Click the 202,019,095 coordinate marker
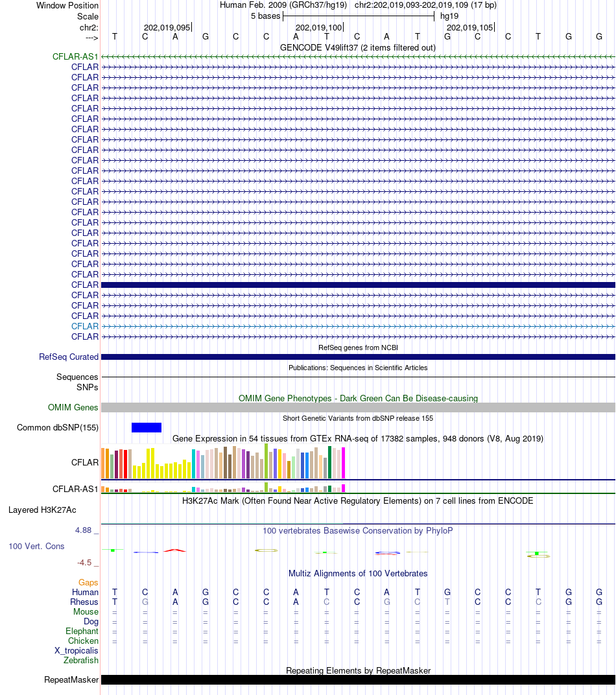 tap(167, 27)
